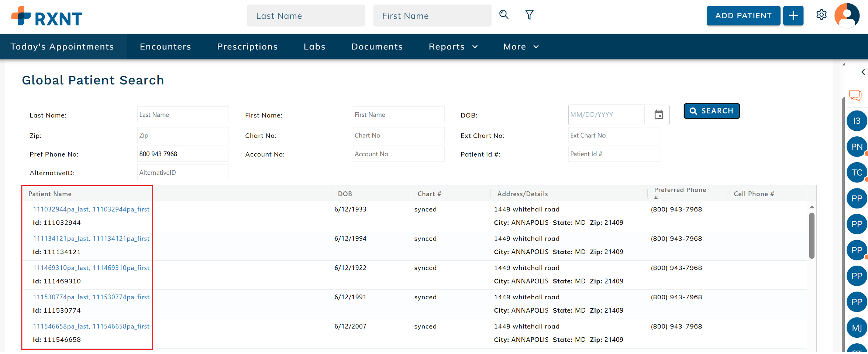Click the plus icon beside Add Patient
Image resolution: width=868 pixels, height=354 pixels.
click(793, 16)
